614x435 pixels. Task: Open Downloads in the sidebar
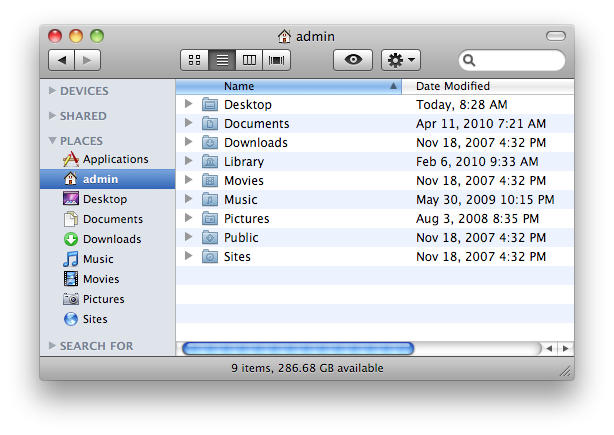pos(111,239)
